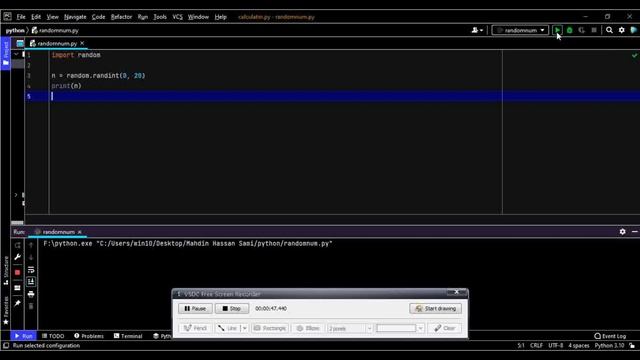
Task: Toggle the Project tool window on the left strip
Action: (5, 53)
